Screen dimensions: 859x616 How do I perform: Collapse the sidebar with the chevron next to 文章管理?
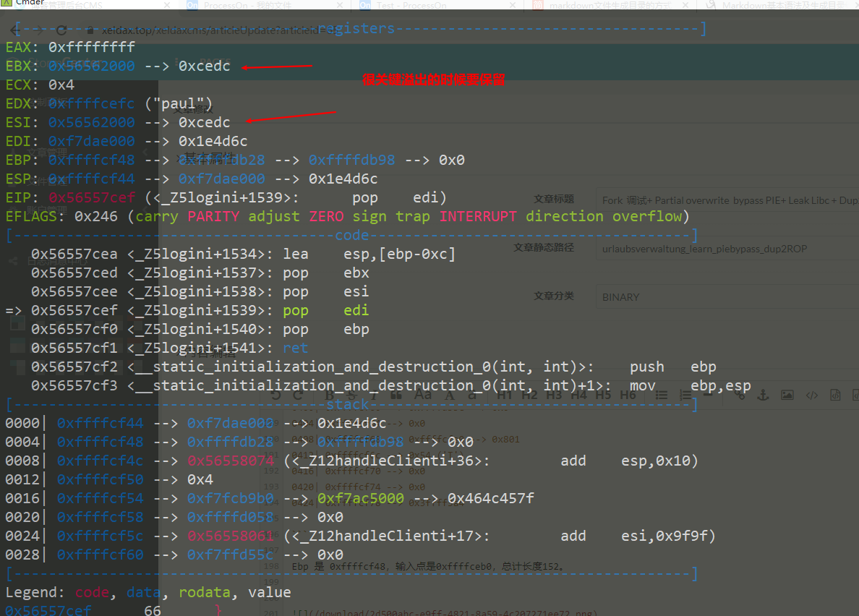click(146, 153)
